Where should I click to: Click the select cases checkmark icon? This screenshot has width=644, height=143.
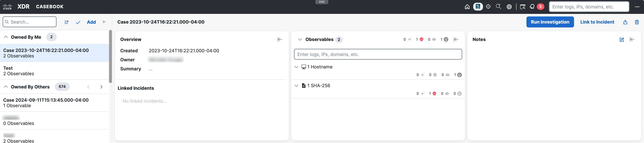coord(78,22)
